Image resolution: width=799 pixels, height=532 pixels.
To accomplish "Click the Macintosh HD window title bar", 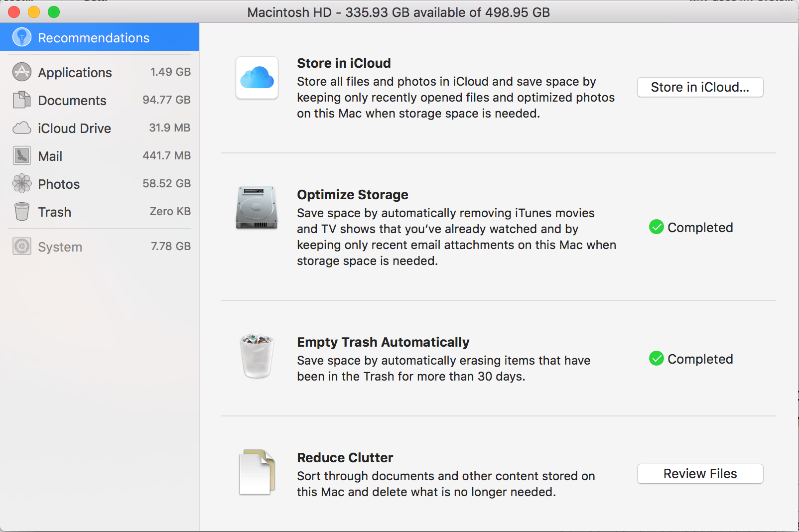I will point(399,12).
